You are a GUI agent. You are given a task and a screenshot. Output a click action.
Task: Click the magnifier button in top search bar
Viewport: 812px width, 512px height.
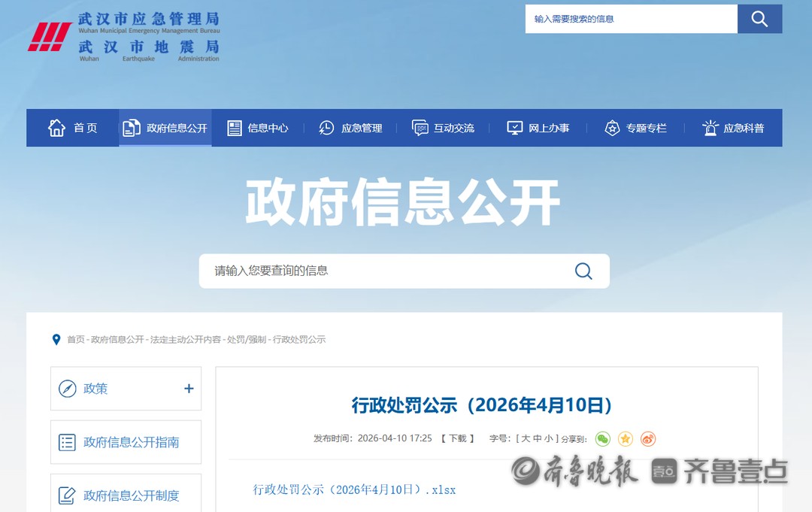tap(759, 19)
